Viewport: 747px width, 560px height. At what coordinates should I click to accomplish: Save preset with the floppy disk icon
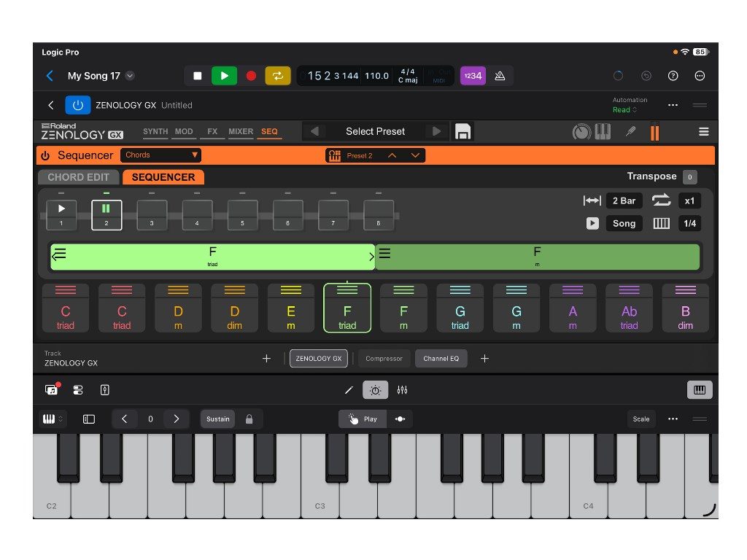click(462, 131)
